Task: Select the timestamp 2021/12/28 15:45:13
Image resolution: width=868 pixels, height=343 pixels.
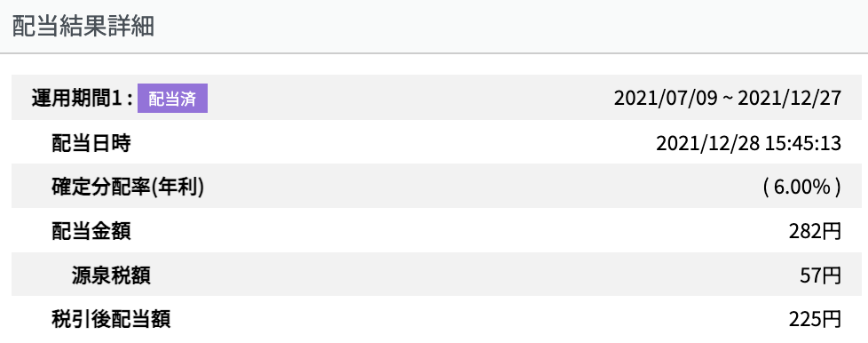Action: (x=748, y=144)
